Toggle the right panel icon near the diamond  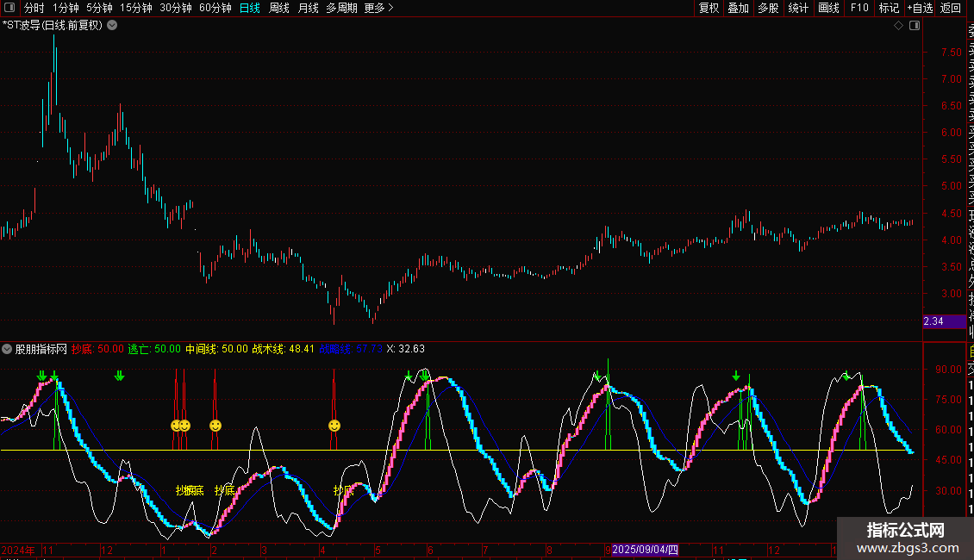pyautogui.click(x=915, y=26)
